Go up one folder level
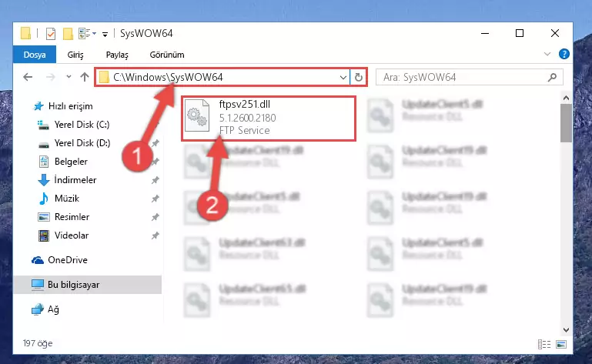592x364 pixels. (x=85, y=77)
